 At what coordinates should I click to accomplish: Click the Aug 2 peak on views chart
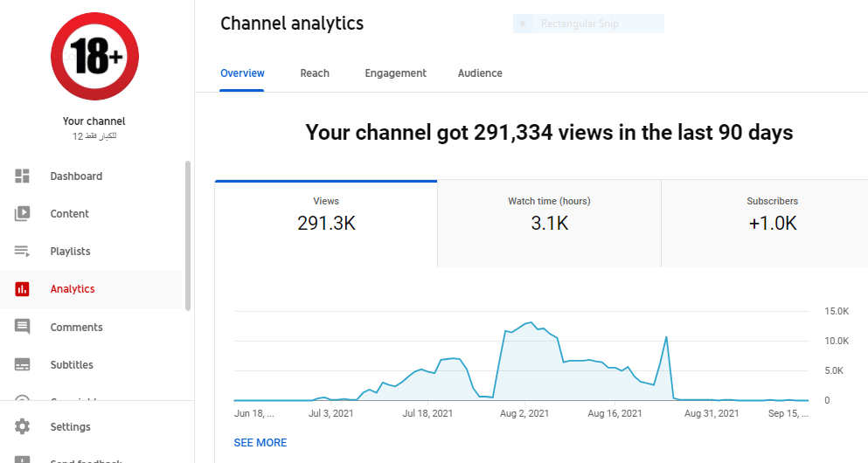click(x=531, y=322)
